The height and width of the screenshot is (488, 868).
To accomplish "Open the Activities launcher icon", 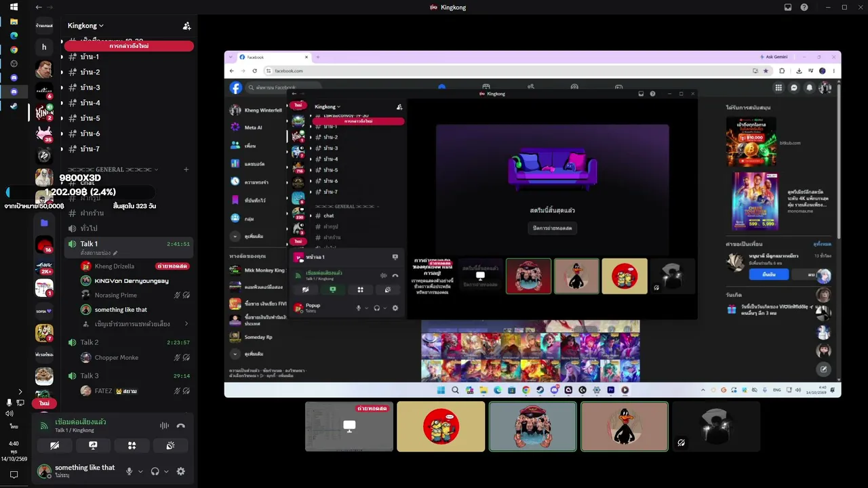I will click(x=132, y=445).
